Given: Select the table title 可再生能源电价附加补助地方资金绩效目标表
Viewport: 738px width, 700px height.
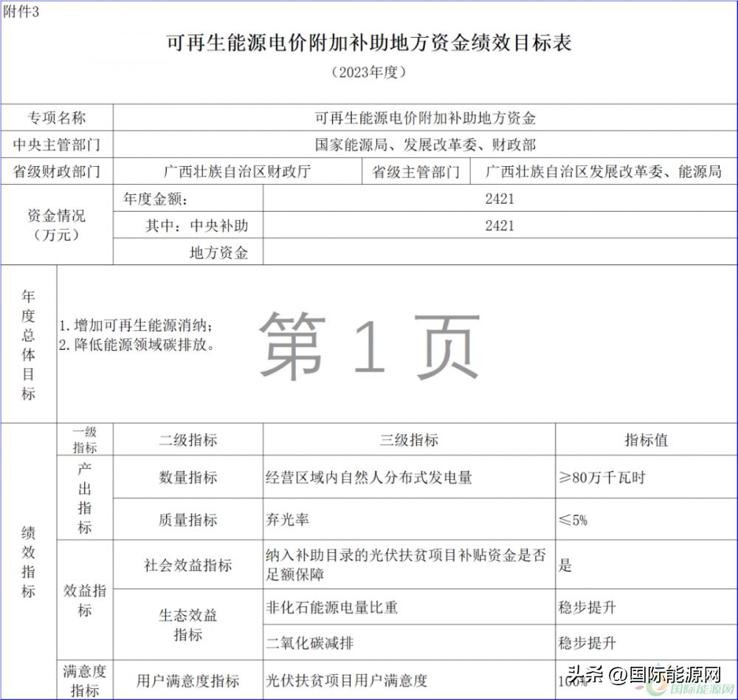Looking at the screenshot, I should 369,42.
